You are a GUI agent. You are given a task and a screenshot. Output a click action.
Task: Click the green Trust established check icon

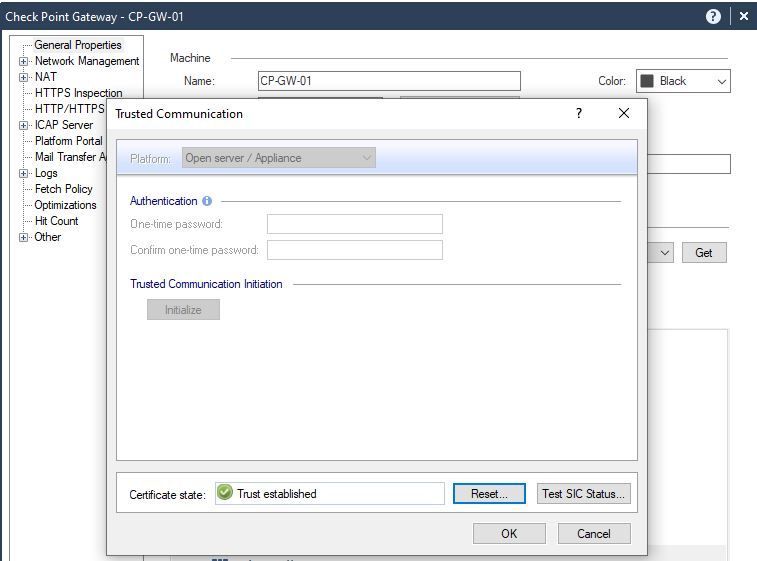click(x=225, y=493)
